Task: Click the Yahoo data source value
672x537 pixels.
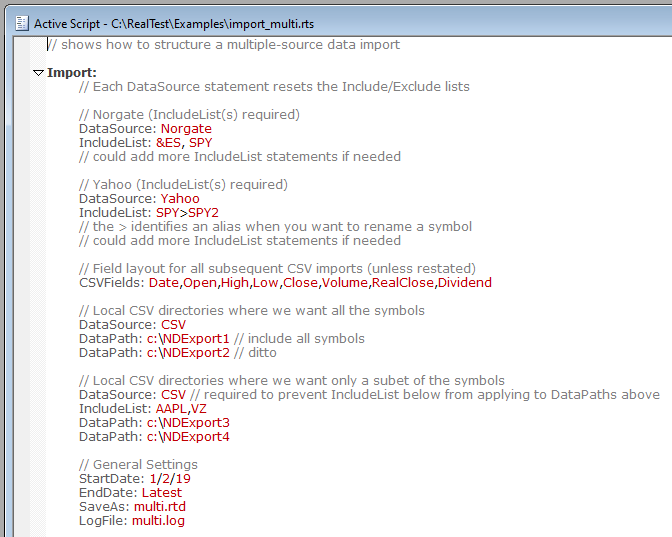Action: pos(180,199)
